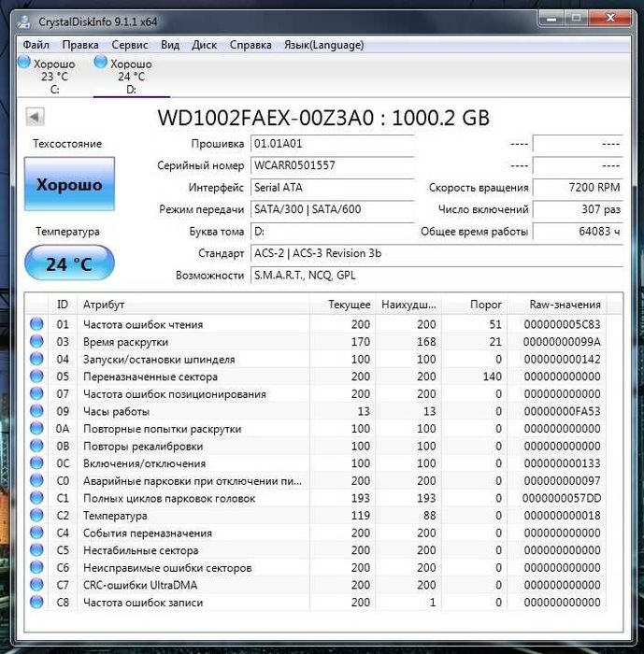This screenshot has height=654, width=644.
Task: Click the previous disk arrow button
Action: point(35,117)
